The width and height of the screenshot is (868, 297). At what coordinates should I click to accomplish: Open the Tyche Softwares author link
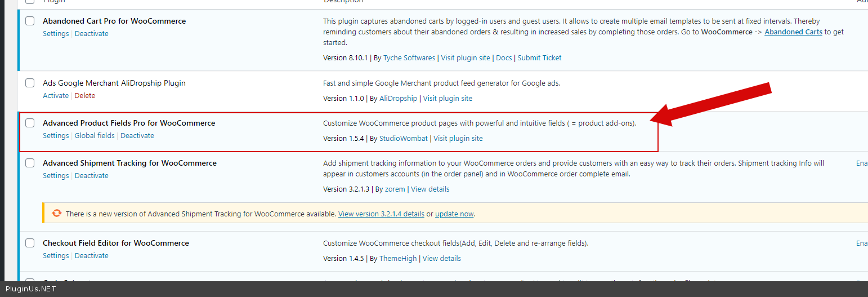pyautogui.click(x=409, y=58)
